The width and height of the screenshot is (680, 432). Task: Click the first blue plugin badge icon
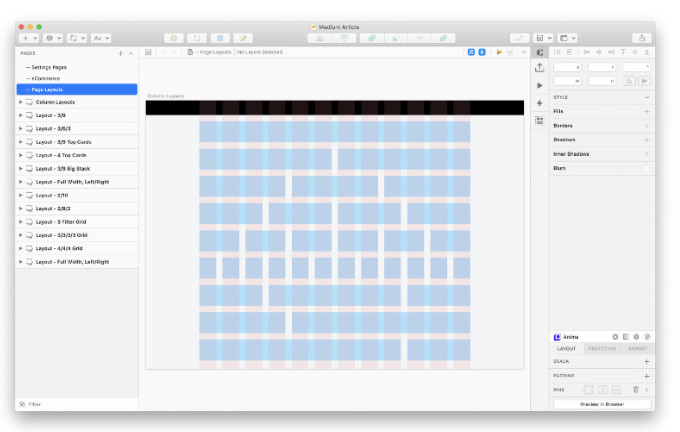point(471,52)
